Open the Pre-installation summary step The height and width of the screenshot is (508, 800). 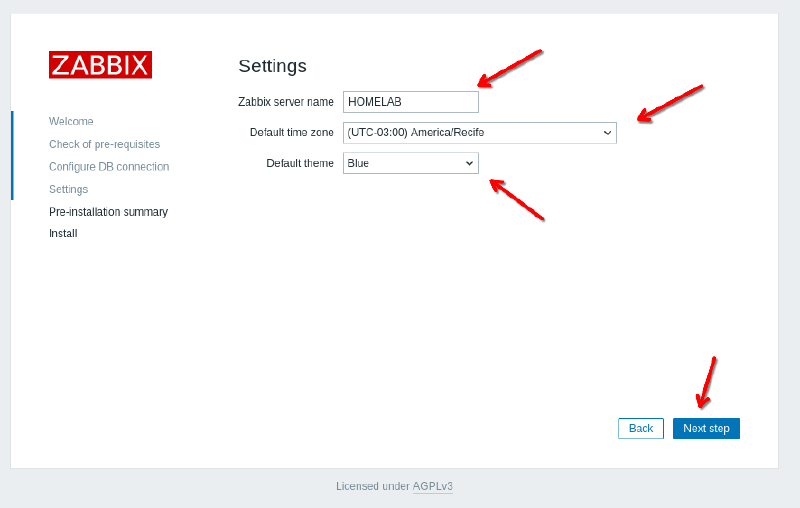pos(108,212)
